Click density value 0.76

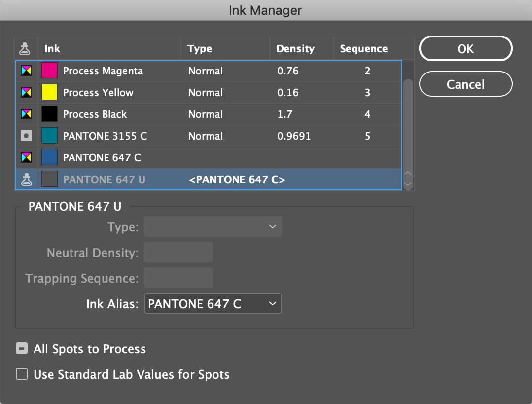click(288, 71)
